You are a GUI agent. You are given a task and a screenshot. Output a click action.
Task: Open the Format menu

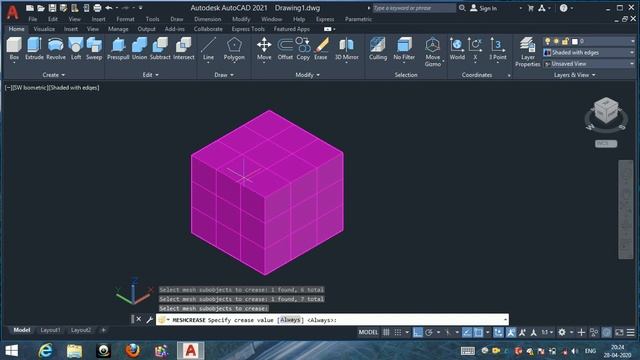pos(125,19)
